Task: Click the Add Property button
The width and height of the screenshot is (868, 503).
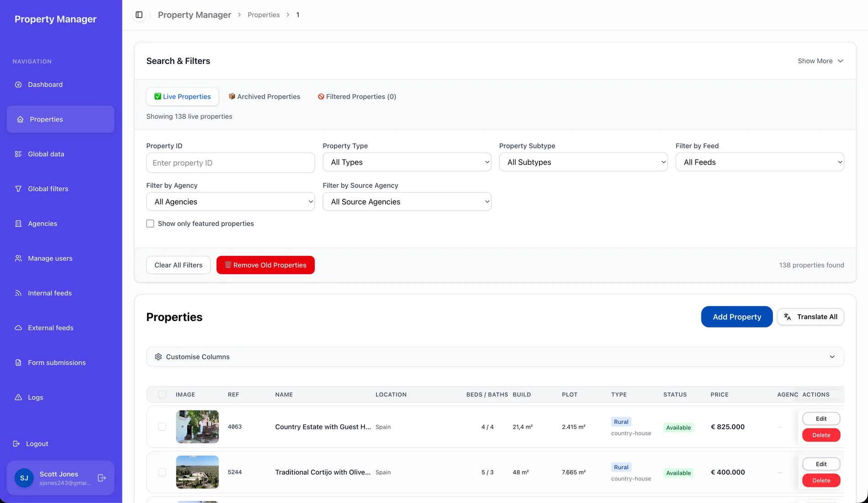Action: click(x=737, y=317)
